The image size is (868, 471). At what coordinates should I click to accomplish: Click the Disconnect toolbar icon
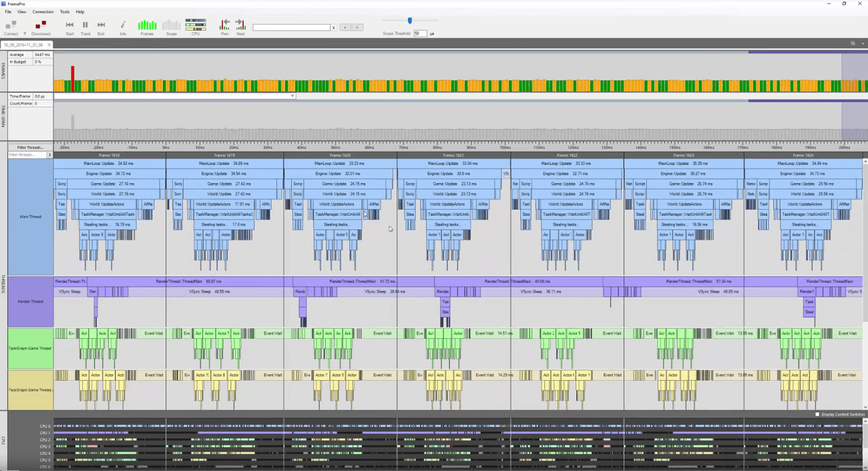coord(41,25)
